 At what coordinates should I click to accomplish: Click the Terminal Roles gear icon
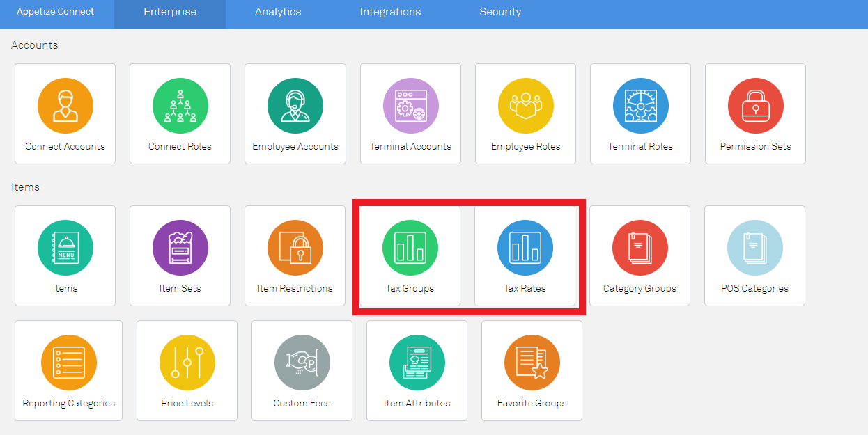coord(641,106)
